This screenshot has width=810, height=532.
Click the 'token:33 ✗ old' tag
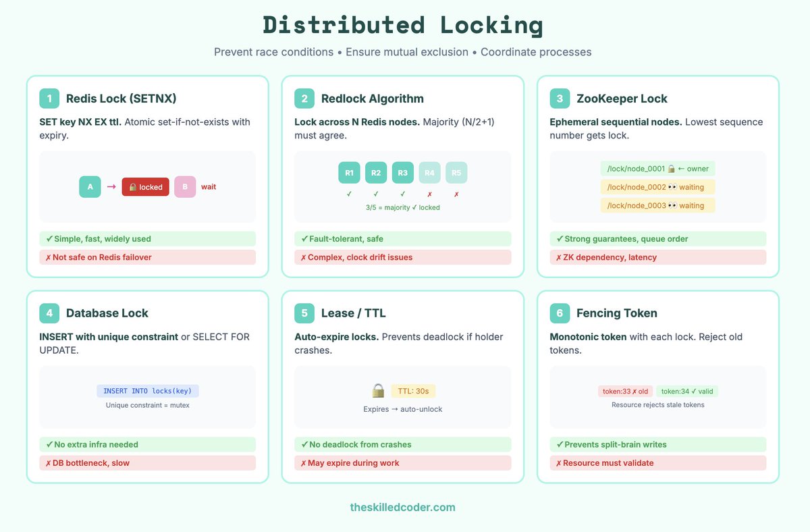625,391
